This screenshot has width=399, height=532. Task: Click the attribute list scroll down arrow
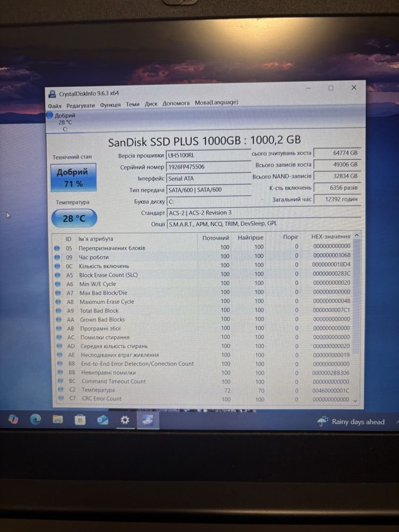pyautogui.click(x=355, y=401)
